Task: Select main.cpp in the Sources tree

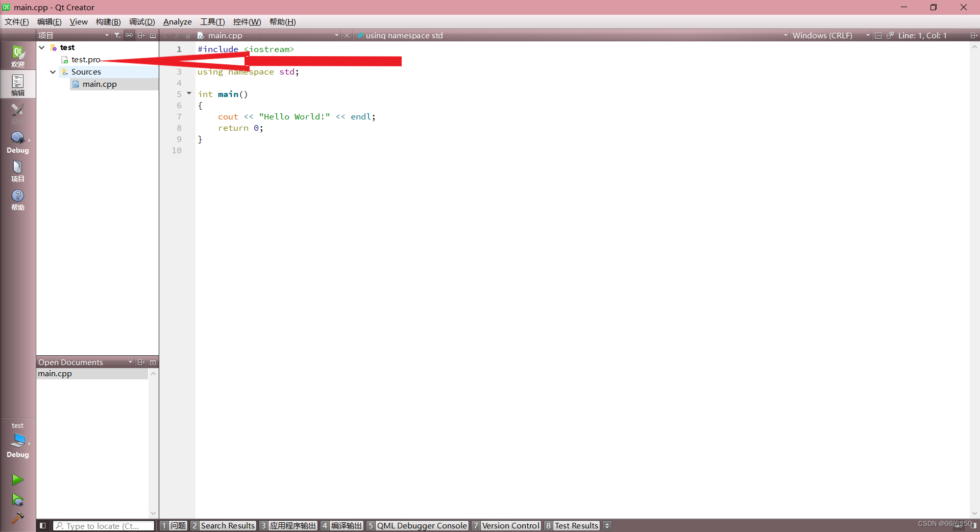Action: click(x=100, y=84)
